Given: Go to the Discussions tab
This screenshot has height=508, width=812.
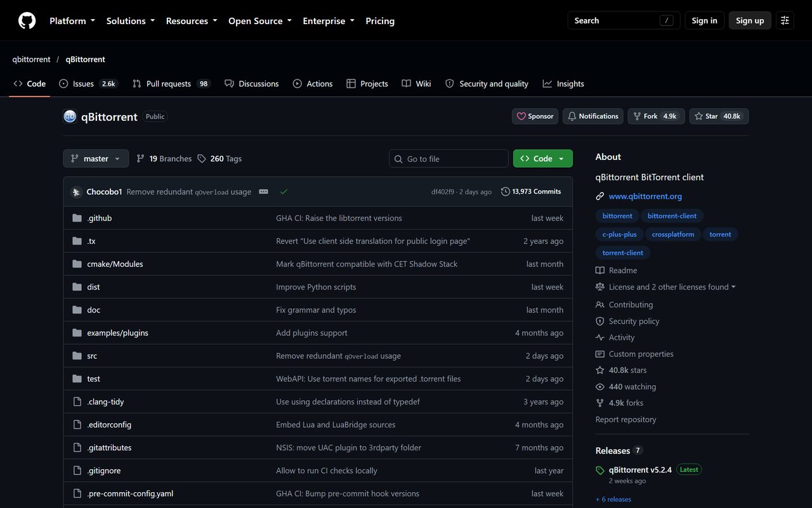Looking at the screenshot, I should coord(252,84).
